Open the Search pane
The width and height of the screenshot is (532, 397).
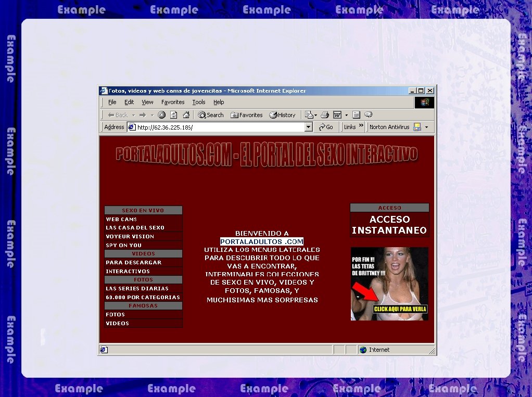pos(211,115)
